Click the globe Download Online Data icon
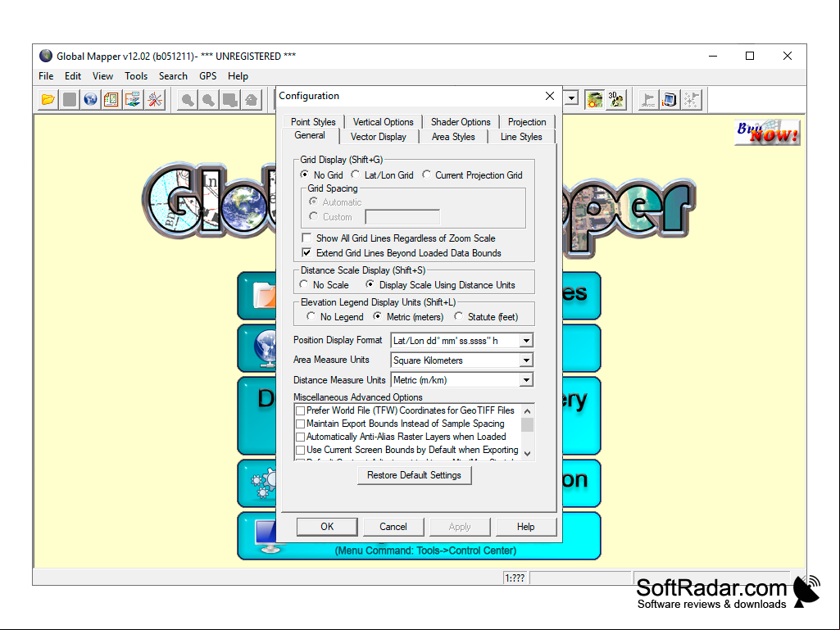840x630 pixels. [90, 100]
